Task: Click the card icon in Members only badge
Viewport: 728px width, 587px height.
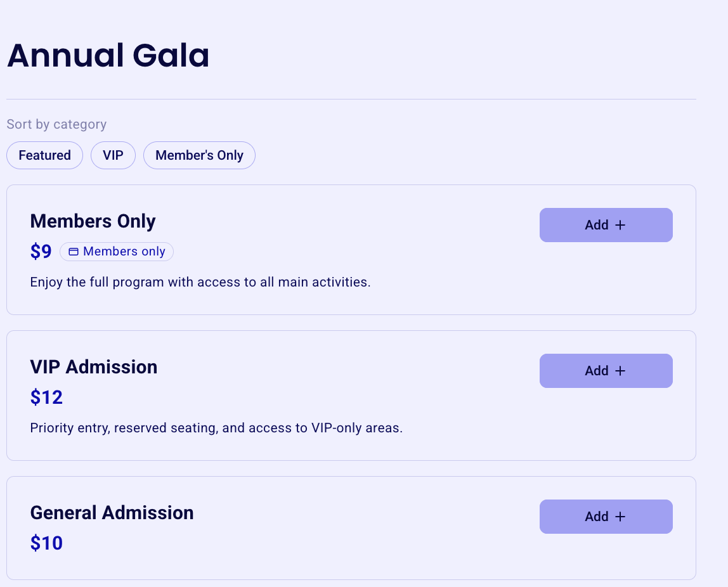Action: [74, 252]
